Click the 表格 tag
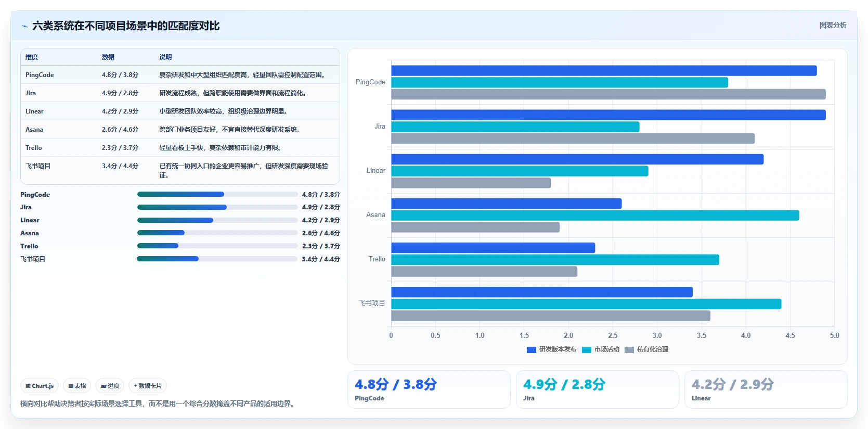The height and width of the screenshot is (429, 868). point(77,386)
